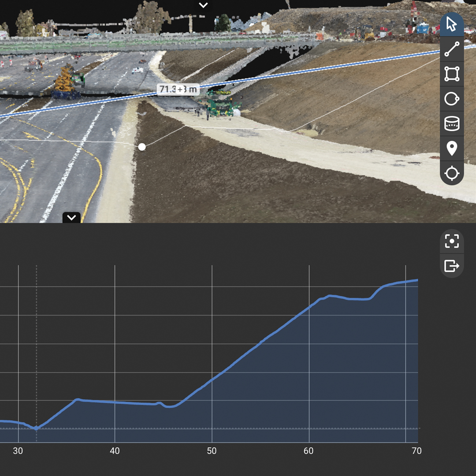Click the 71.3+3 m distance label
The width and height of the screenshot is (476, 476).
[x=178, y=89]
